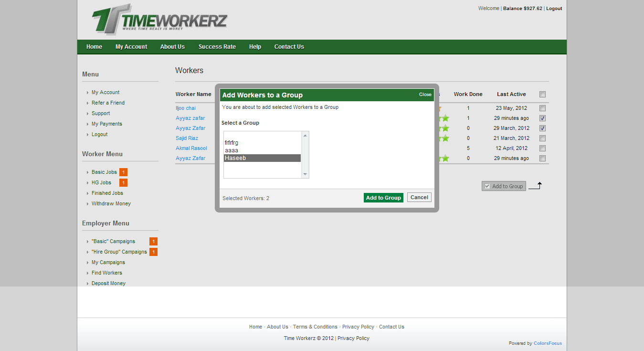The width and height of the screenshot is (644, 351).
Task: Close the Add Workers dialog
Action: [x=425, y=95]
